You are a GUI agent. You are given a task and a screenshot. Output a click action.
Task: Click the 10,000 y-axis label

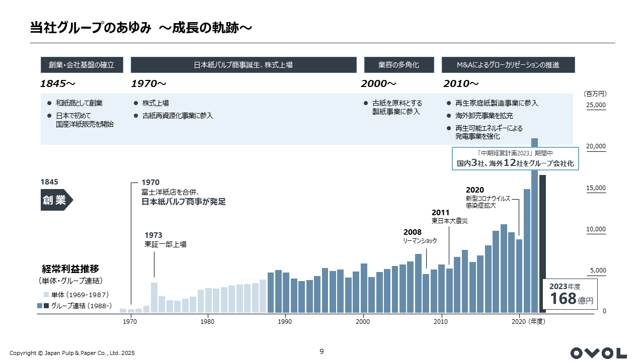coord(596,229)
